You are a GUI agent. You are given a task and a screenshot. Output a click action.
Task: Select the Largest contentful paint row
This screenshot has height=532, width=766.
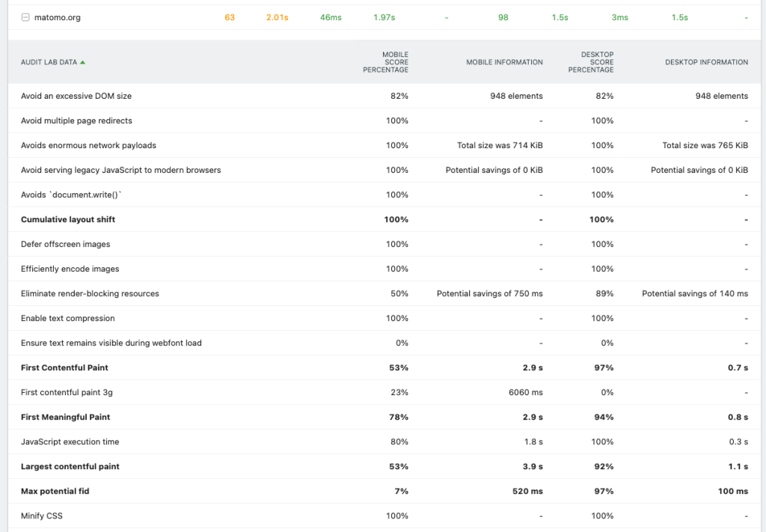click(x=70, y=466)
